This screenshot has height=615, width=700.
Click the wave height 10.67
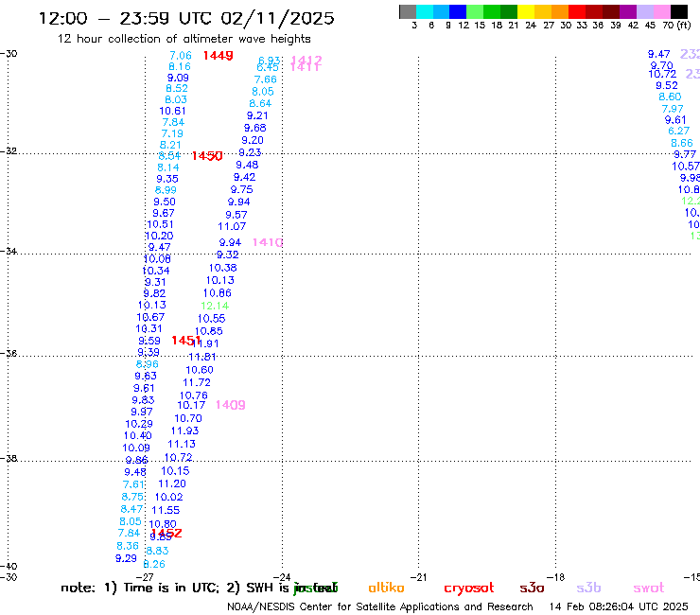(150, 317)
